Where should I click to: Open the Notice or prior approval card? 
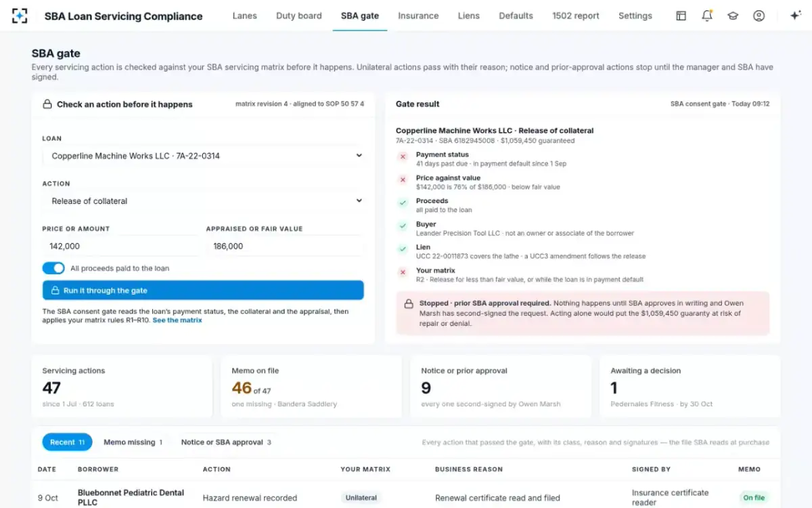pyautogui.click(x=501, y=387)
